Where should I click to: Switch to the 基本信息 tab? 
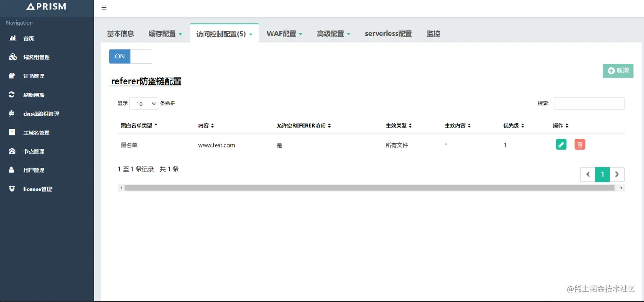coord(121,34)
